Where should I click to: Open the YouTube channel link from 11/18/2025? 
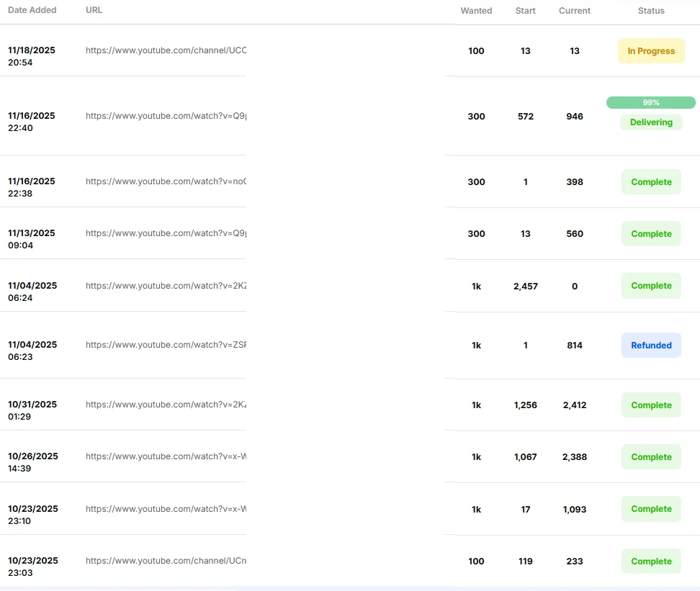pos(166,50)
